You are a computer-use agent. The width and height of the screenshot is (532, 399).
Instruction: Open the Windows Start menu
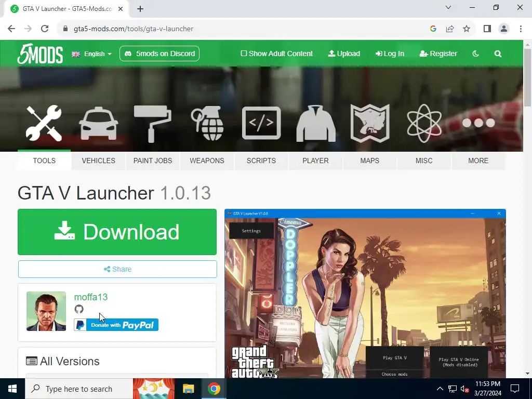(12, 389)
